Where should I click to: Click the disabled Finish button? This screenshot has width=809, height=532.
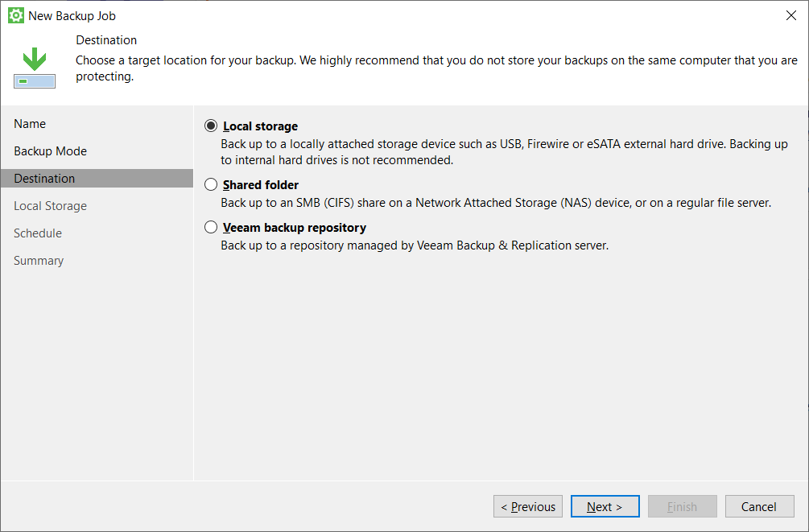682,506
